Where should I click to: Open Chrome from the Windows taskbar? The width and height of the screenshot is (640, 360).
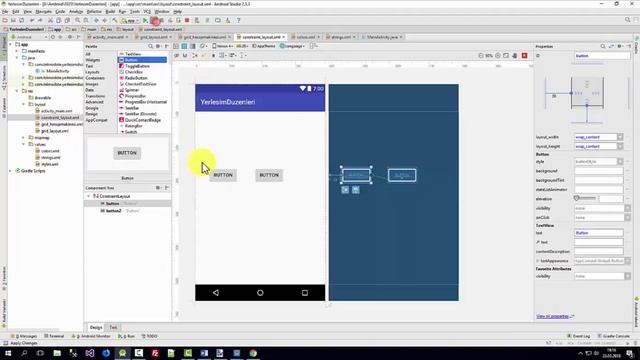pyautogui.click(x=253, y=353)
